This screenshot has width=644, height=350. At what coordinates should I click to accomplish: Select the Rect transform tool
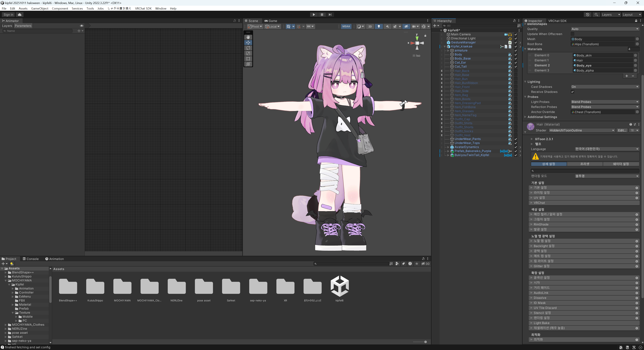(x=248, y=59)
